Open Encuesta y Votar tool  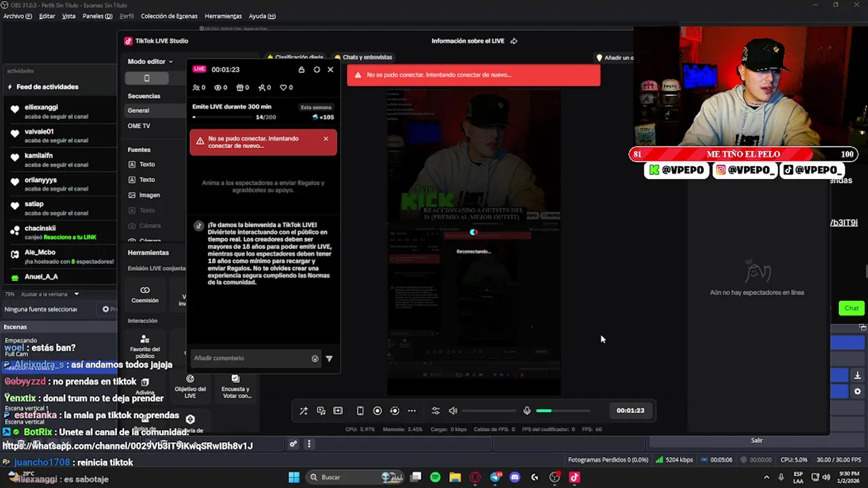click(235, 387)
